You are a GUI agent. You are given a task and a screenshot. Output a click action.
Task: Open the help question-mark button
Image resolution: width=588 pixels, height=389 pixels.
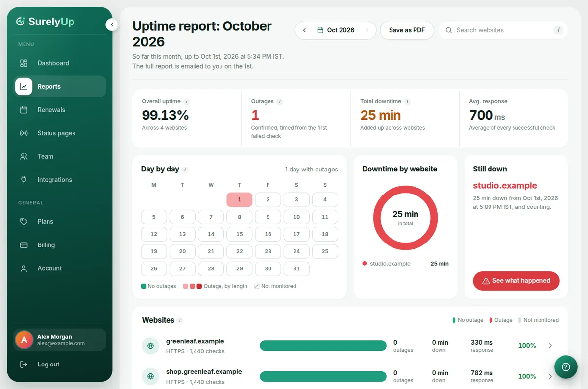point(566,367)
